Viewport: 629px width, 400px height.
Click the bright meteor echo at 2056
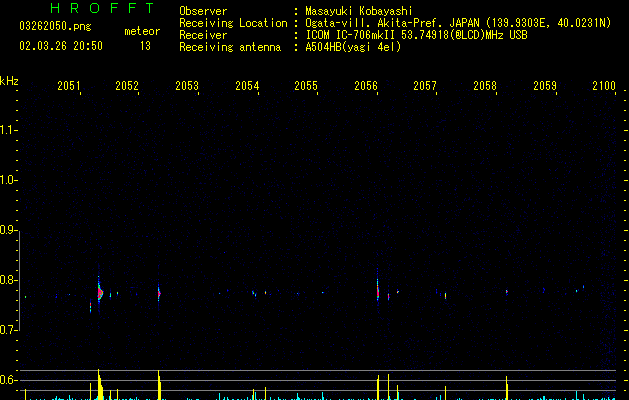[x=378, y=292]
